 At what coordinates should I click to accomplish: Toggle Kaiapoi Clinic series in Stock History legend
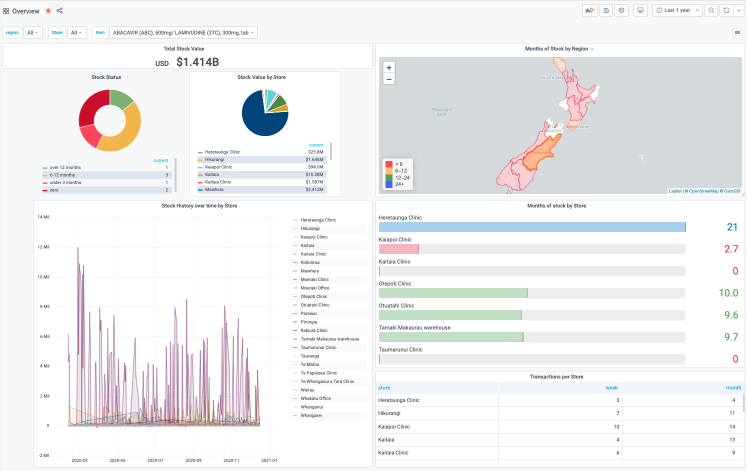pos(315,236)
